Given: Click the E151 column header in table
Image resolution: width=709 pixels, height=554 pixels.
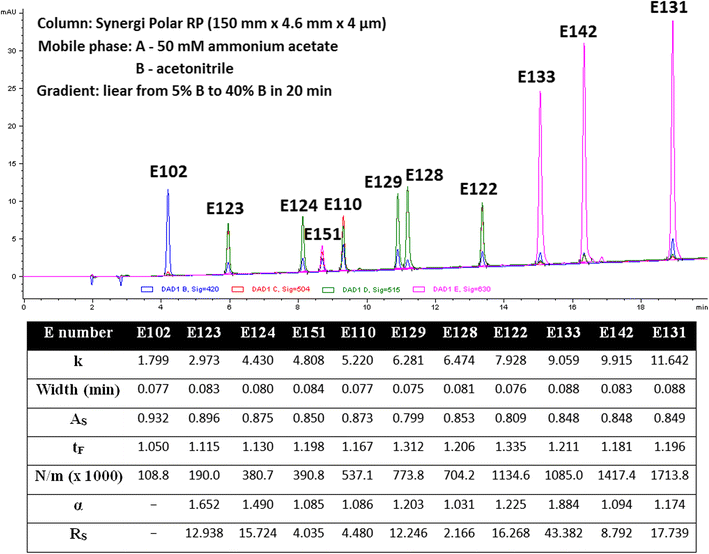Looking at the screenshot, I should tap(309, 333).
